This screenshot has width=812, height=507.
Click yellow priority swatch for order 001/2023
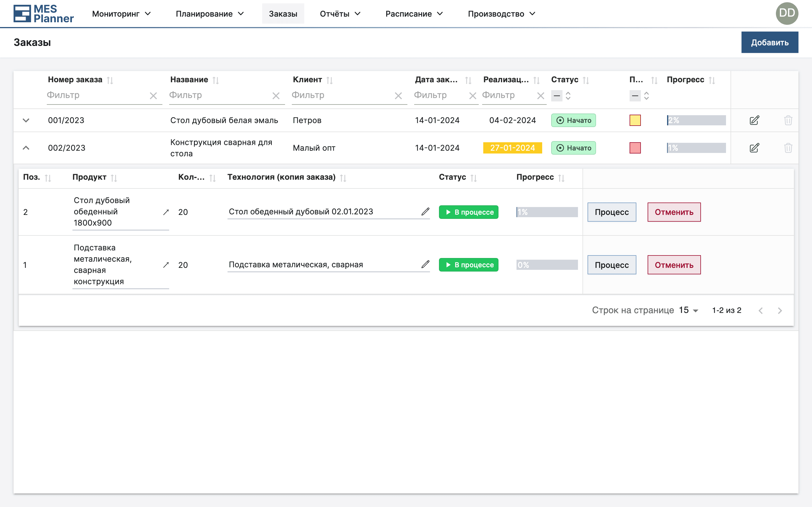click(x=635, y=120)
